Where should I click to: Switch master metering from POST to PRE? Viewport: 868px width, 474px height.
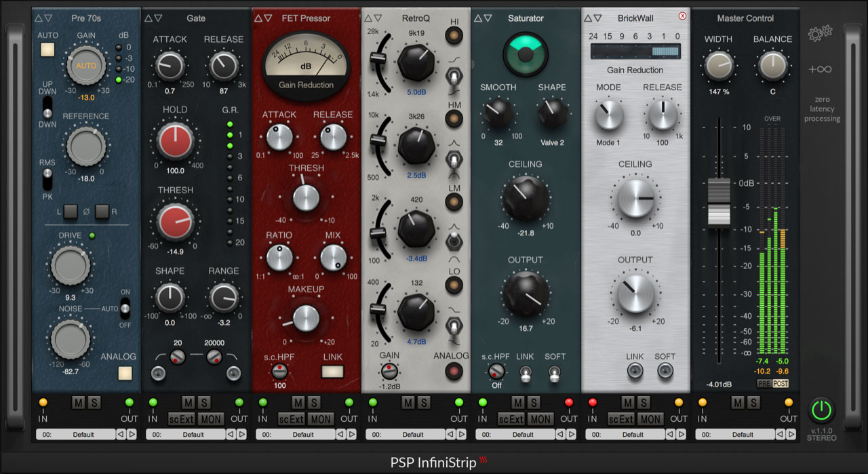pos(766,383)
